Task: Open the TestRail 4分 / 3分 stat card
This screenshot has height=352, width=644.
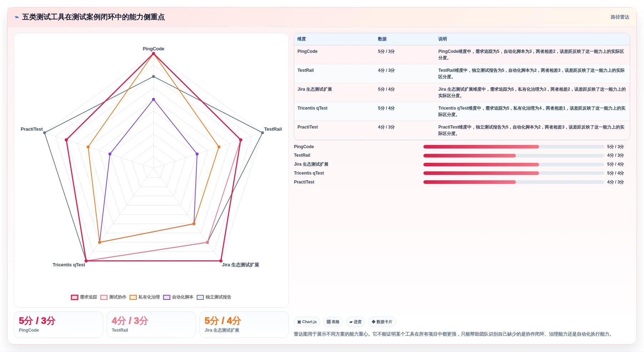Action: [151, 325]
